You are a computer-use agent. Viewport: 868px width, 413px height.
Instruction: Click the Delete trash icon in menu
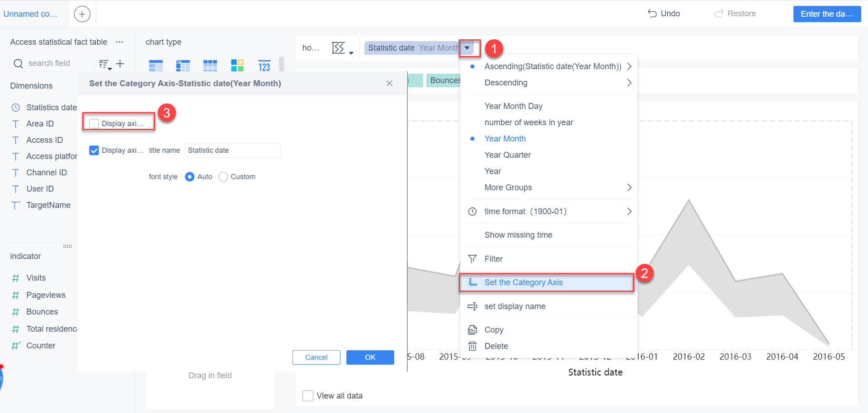click(x=472, y=346)
